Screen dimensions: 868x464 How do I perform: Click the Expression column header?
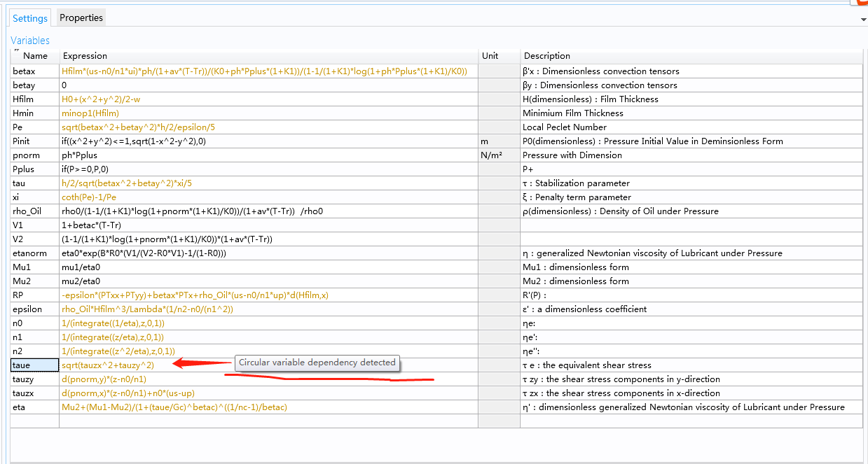click(x=85, y=56)
